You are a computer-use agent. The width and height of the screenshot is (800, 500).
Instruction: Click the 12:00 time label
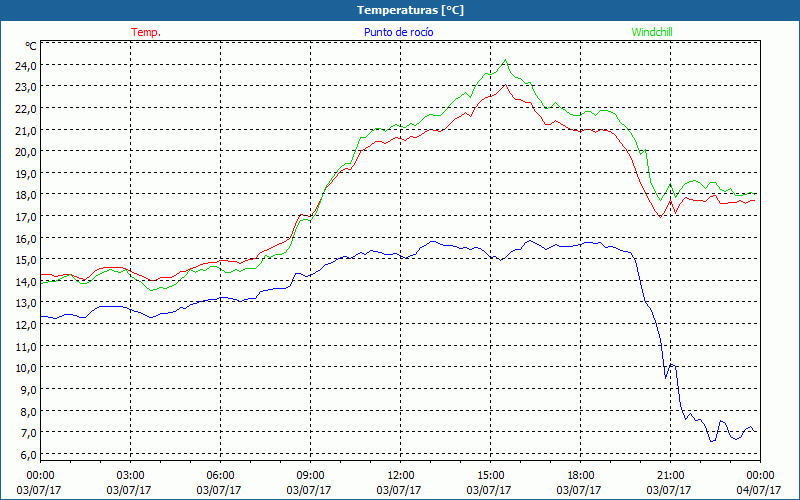(401, 476)
